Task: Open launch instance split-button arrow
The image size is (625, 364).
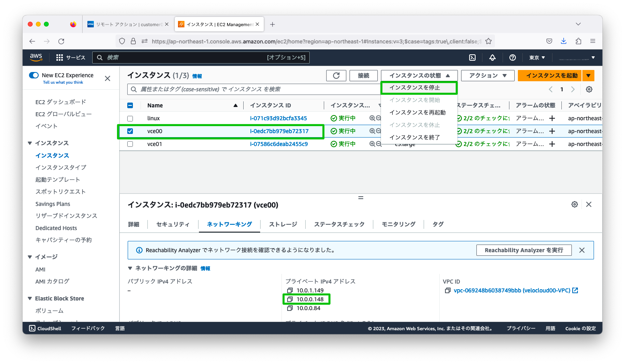Action: (589, 76)
